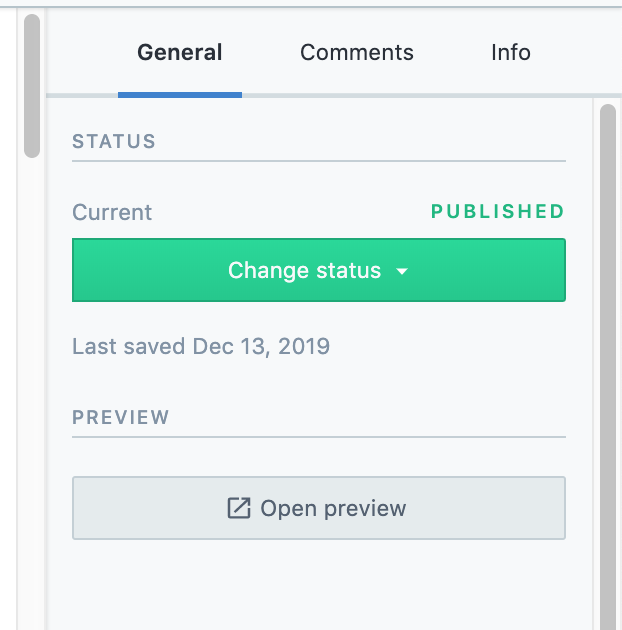Click the divider line beneath the STATUS heading

click(x=319, y=161)
